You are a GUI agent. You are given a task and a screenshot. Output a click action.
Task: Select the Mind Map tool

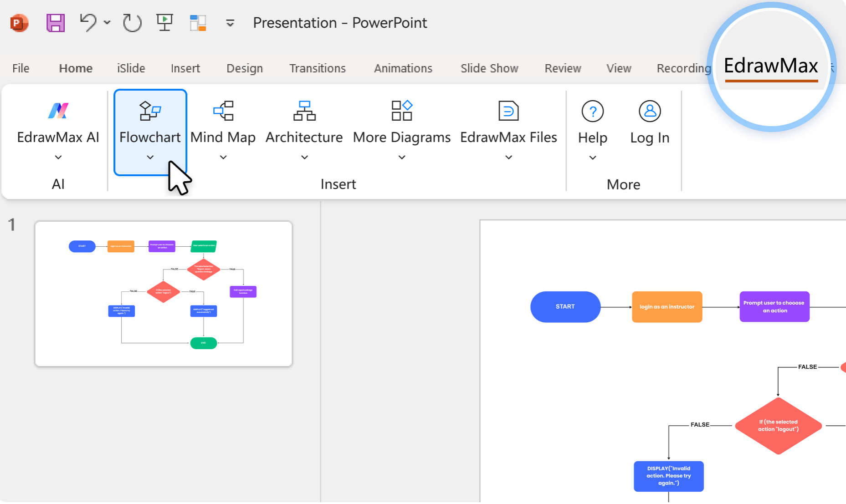pyautogui.click(x=223, y=123)
